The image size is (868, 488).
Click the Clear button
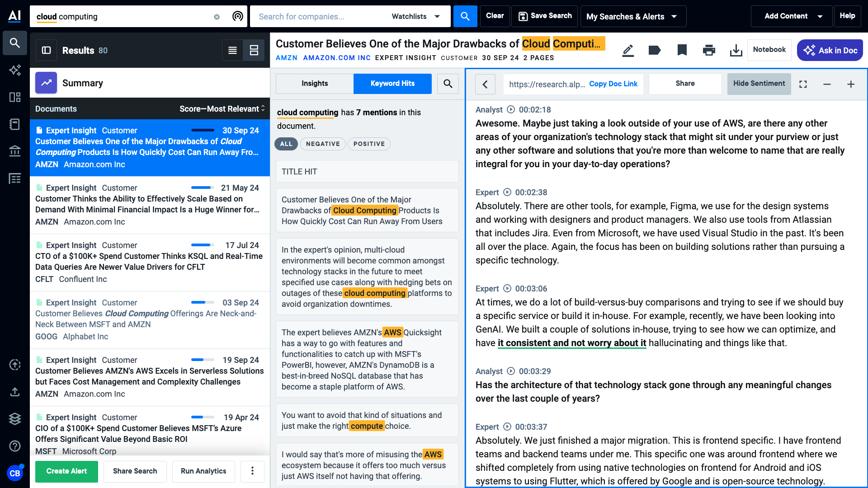click(495, 16)
